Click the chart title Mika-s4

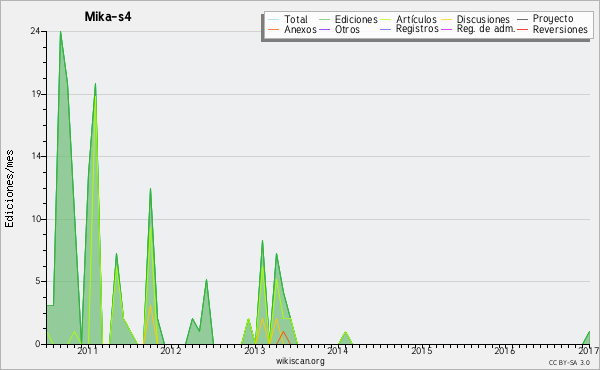tap(108, 17)
